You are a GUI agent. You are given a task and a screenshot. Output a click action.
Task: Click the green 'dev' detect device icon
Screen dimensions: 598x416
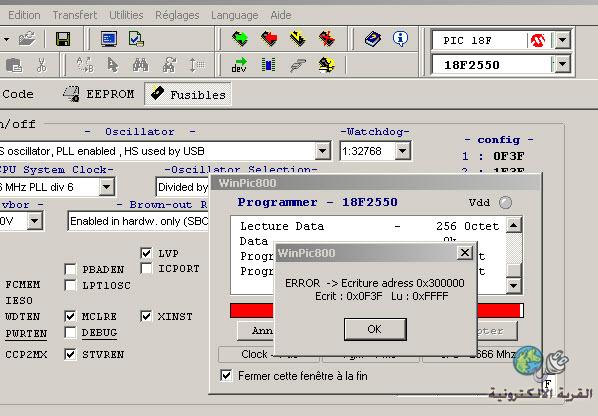240,65
